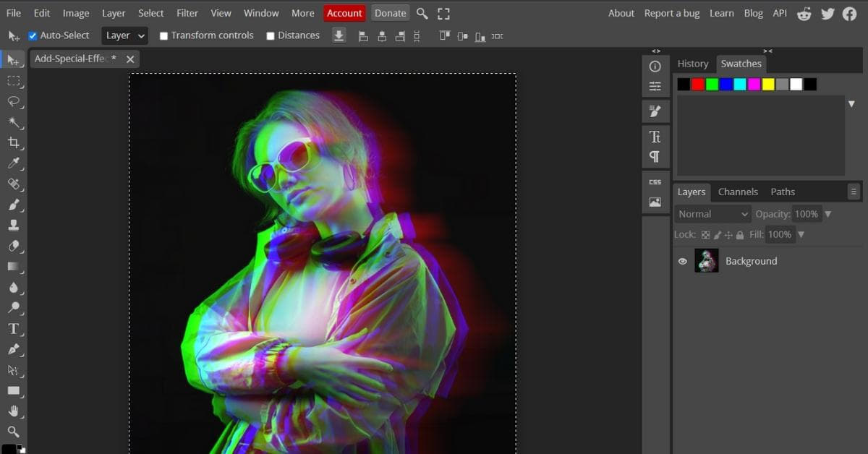Switch to the Channels tab
868x454 pixels.
pyautogui.click(x=738, y=192)
